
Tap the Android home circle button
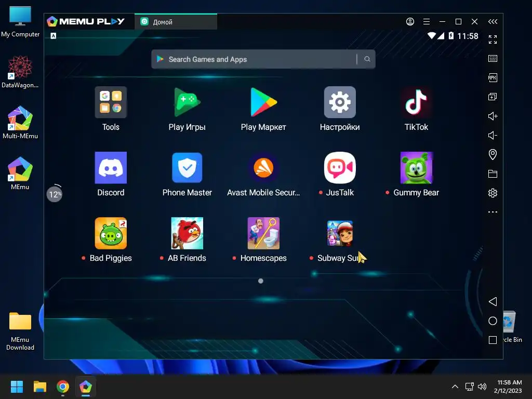click(x=493, y=321)
